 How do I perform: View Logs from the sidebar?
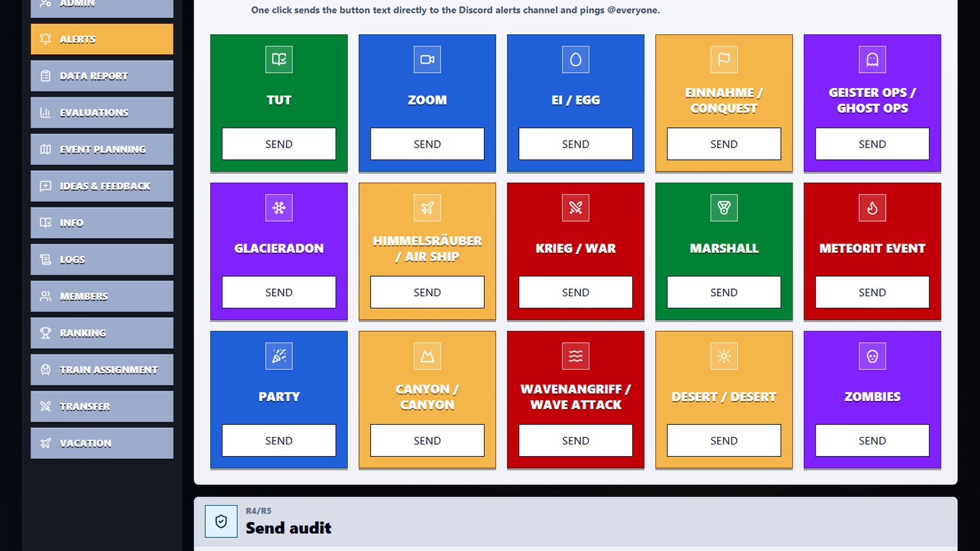click(102, 260)
